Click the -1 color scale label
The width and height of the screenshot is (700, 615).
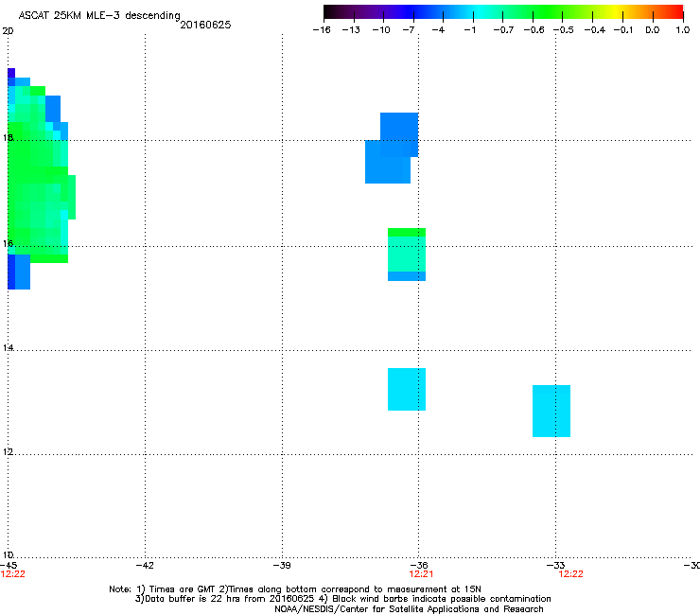tap(469, 30)
